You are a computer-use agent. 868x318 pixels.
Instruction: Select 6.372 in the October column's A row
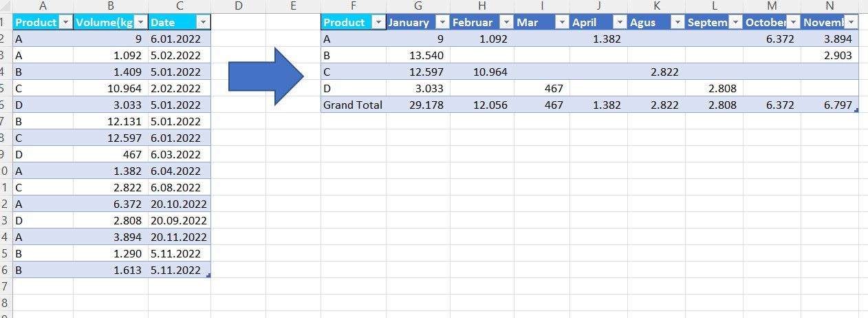point(772,39)
